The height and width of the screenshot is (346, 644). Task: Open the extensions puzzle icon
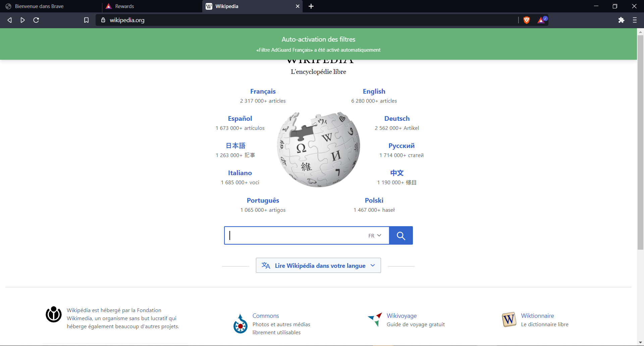click(x=621, y=20)
